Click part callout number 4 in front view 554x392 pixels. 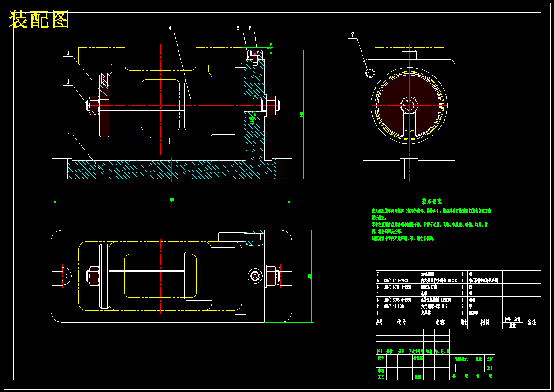tap(170, 28)
